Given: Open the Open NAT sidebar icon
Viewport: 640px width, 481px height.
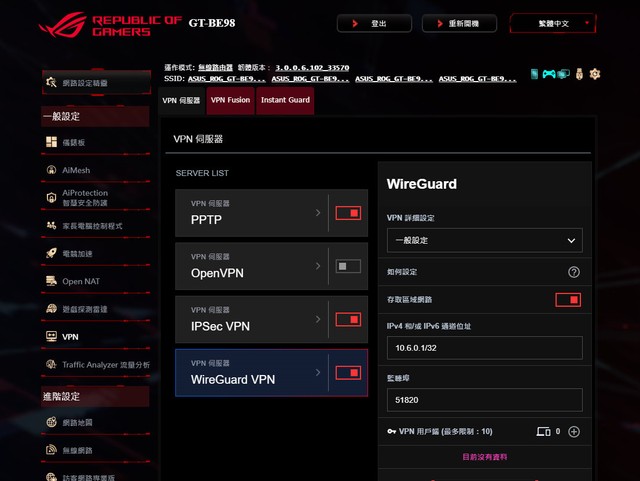Looking at the screenshot, I should (x=51, y=281).
